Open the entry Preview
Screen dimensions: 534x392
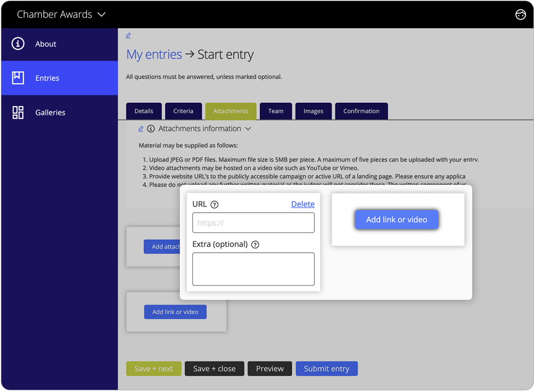[269, 368]
